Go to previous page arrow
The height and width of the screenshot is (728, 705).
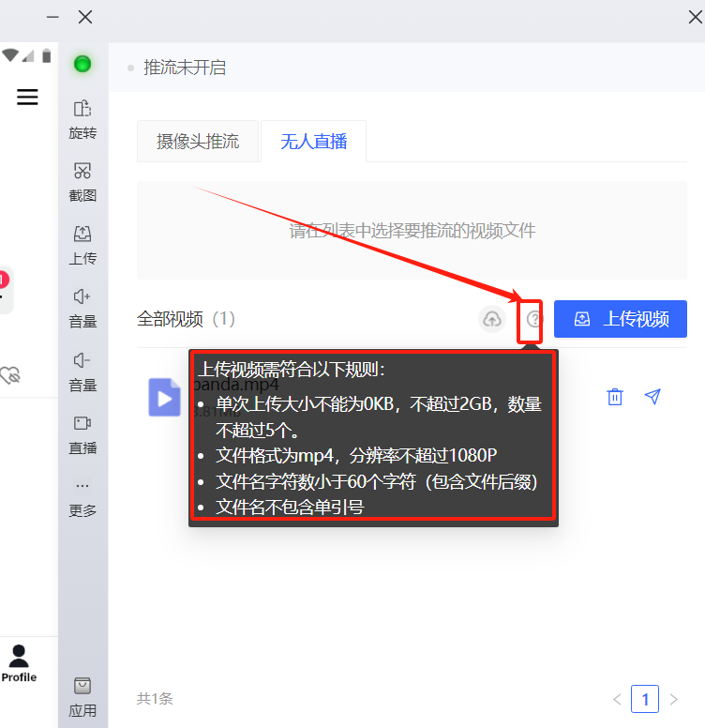tap(617, 699)
